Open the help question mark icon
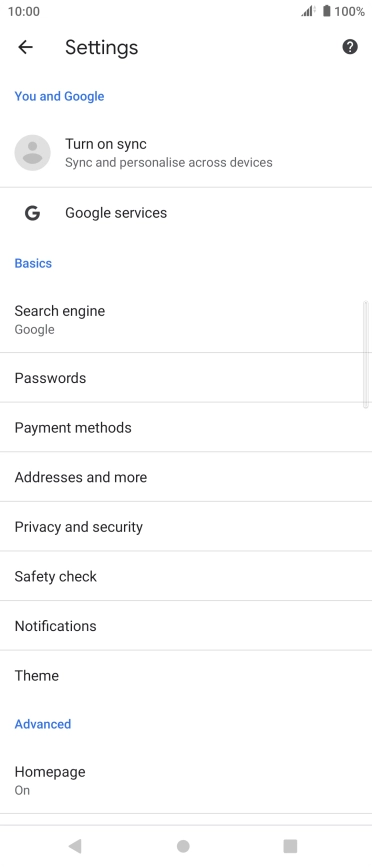 coord(350,47)
